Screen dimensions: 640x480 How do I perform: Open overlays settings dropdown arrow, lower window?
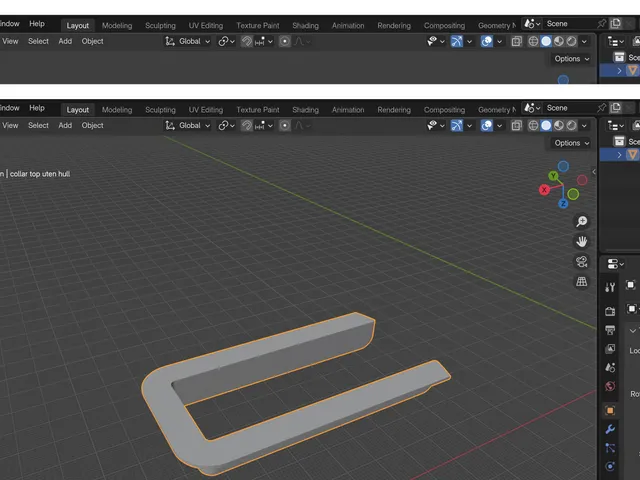[x=499, y=126]
